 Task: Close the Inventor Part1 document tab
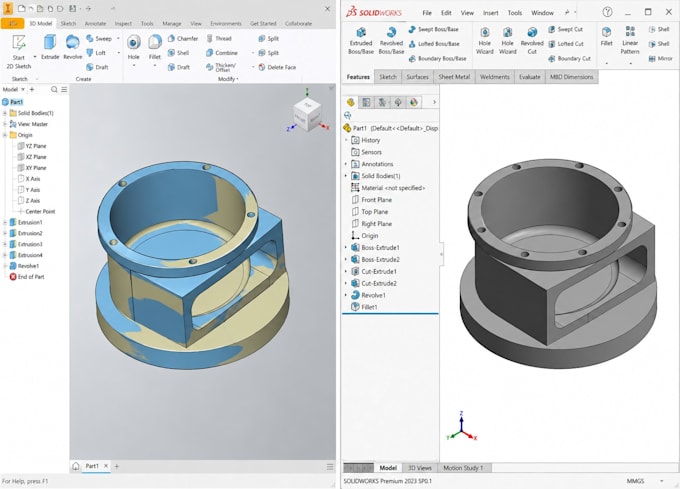(x=106, y=466)
